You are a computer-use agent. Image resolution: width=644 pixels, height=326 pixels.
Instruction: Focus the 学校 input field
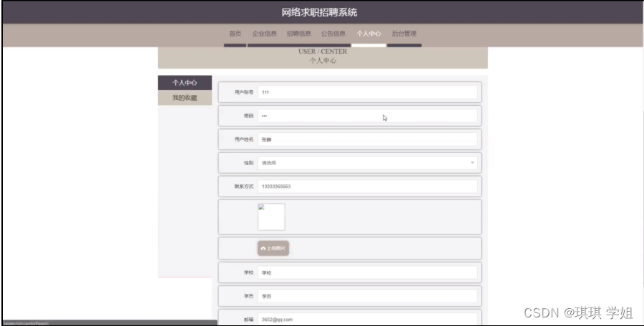[368, 272]
